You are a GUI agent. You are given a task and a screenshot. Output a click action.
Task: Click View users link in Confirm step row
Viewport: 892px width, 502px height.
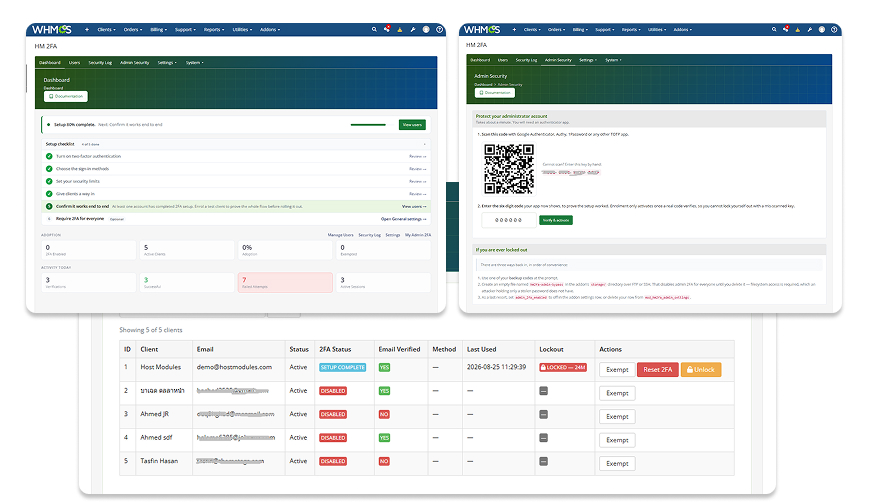click(x=414, y=207)
